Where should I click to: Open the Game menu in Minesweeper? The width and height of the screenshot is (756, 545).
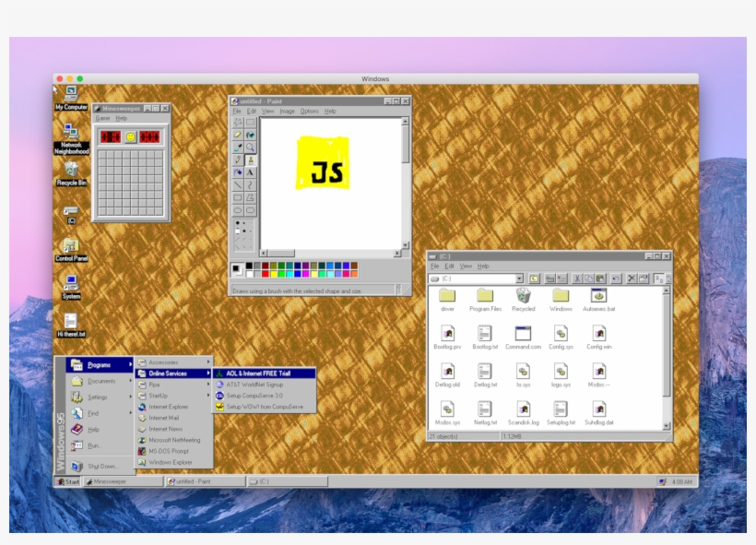[x=102, y=118]
